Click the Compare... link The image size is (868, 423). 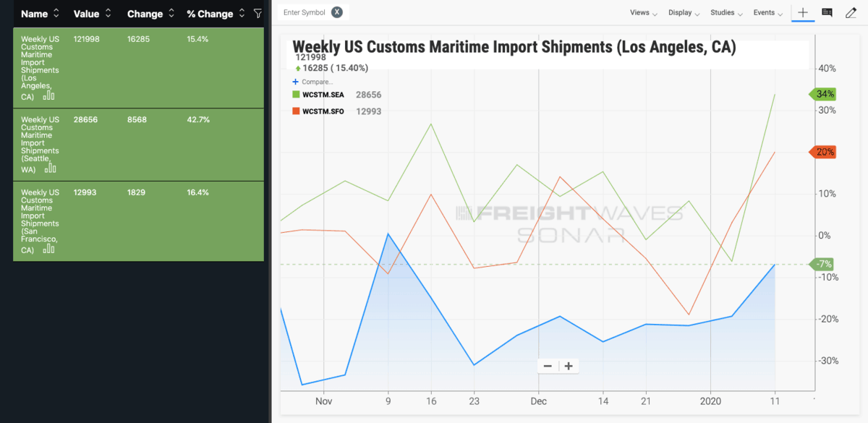pyautogui.click(x=317, y=82)
